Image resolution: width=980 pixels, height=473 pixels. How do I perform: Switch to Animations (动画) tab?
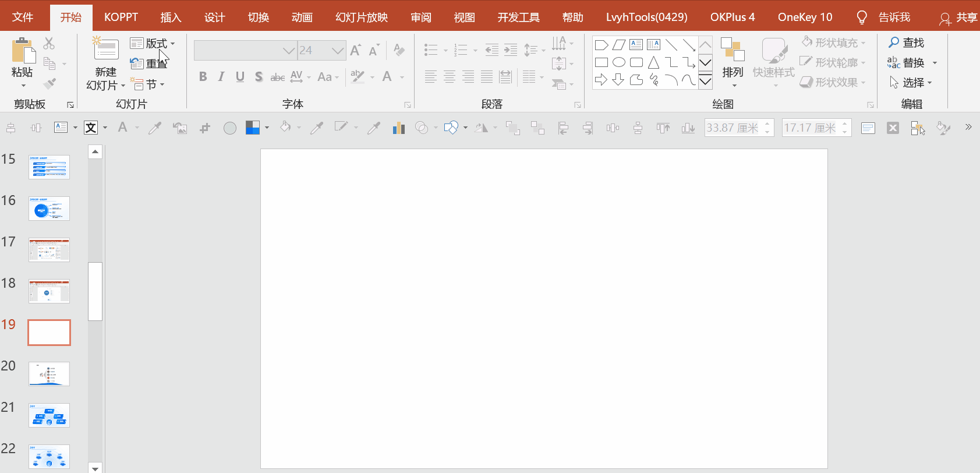point(302,17)
